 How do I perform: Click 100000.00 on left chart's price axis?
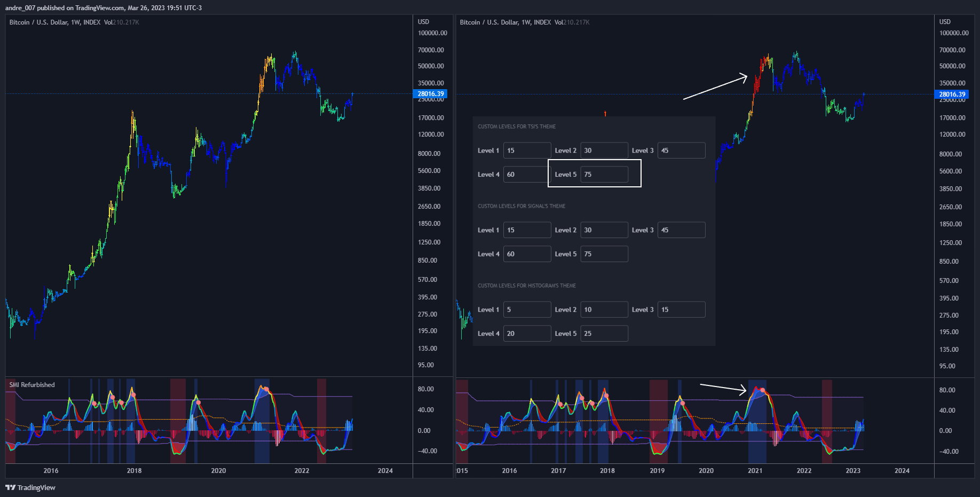(432, 33)
